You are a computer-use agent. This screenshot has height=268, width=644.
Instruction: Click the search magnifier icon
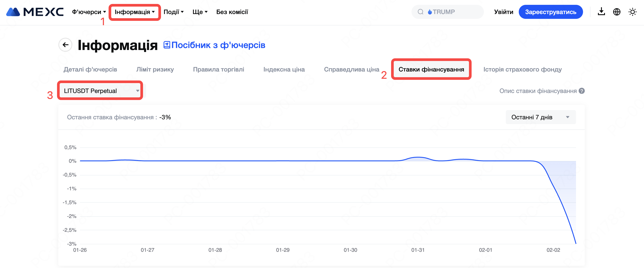420,12
